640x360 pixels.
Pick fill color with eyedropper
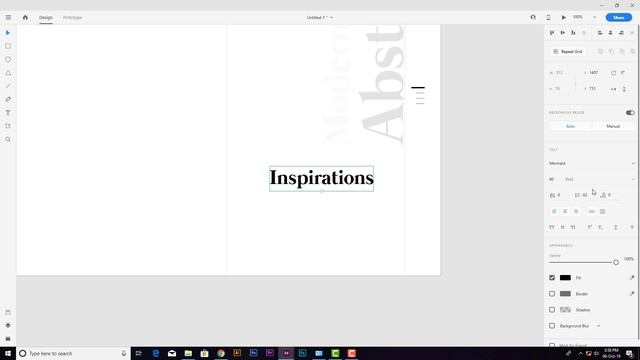pos(632,278)
